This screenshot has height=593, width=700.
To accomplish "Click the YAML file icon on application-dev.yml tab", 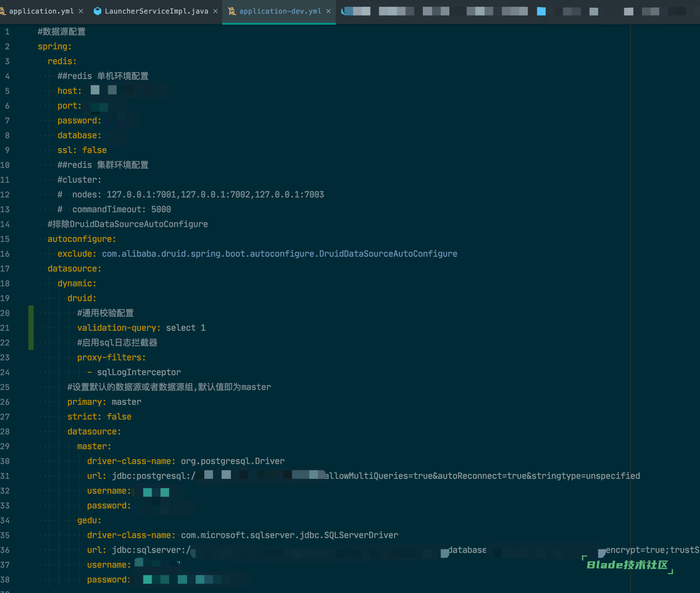I will pyautogui.click(x=232, y=11).
